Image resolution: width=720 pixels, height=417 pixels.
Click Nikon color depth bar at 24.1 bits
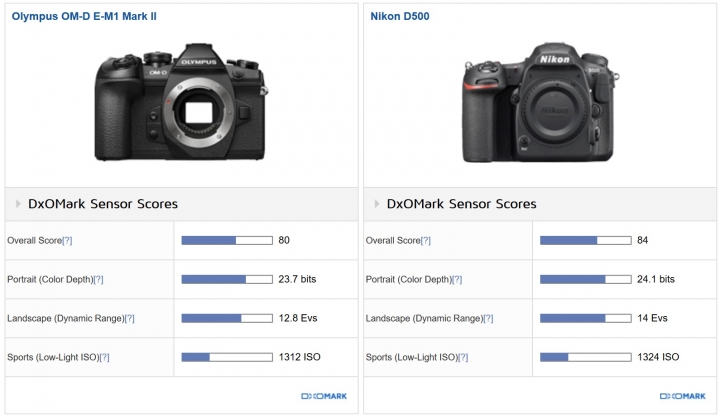coord(585,279)
